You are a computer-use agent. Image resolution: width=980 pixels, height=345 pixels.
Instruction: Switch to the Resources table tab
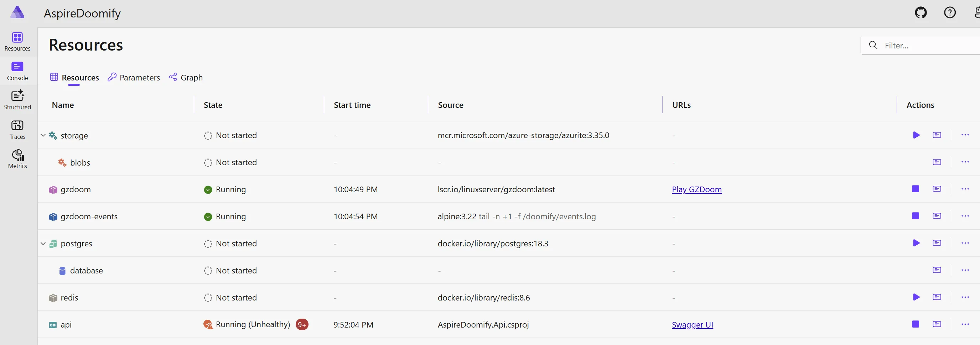tap(74, 78)
